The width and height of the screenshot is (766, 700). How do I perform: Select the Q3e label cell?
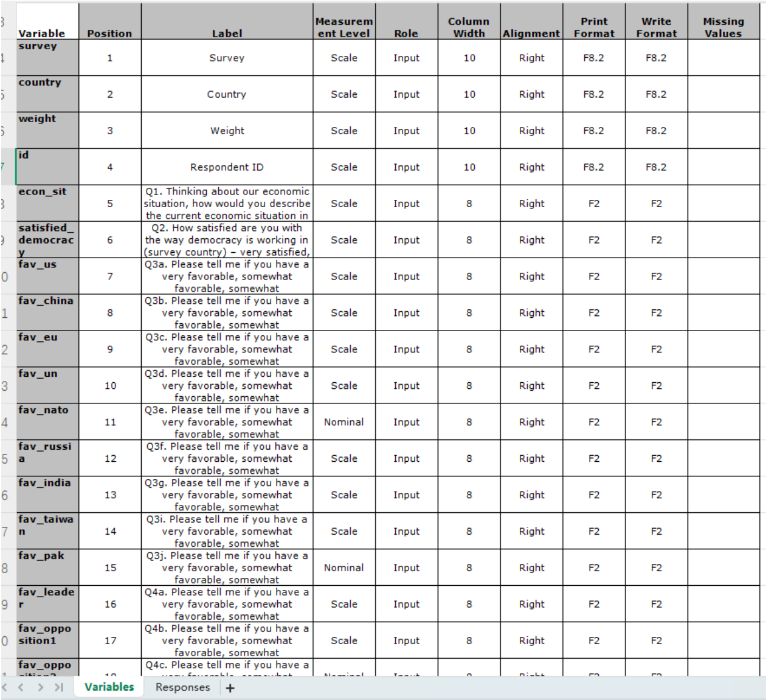pyautogui.click(x=227, y=422)
